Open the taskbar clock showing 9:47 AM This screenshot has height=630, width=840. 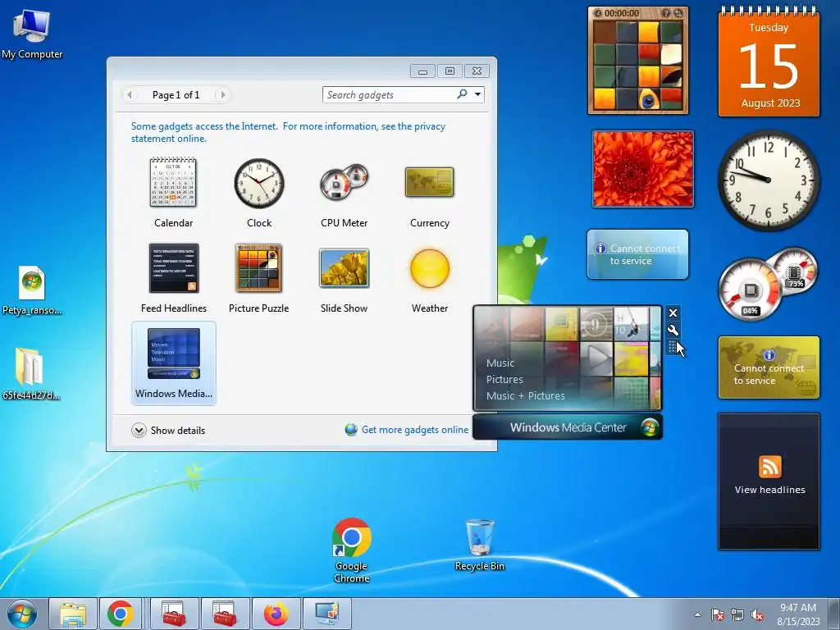[x=798, y=614]
